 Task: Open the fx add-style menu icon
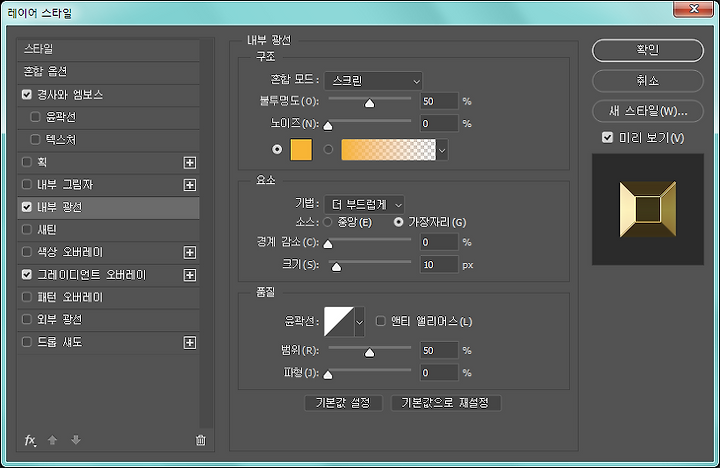tap(30, 440)
